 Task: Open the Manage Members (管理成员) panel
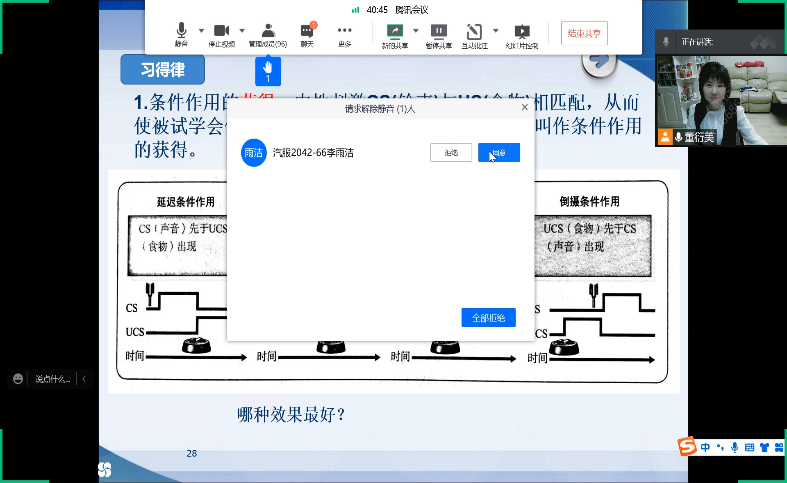coord(267,34)
